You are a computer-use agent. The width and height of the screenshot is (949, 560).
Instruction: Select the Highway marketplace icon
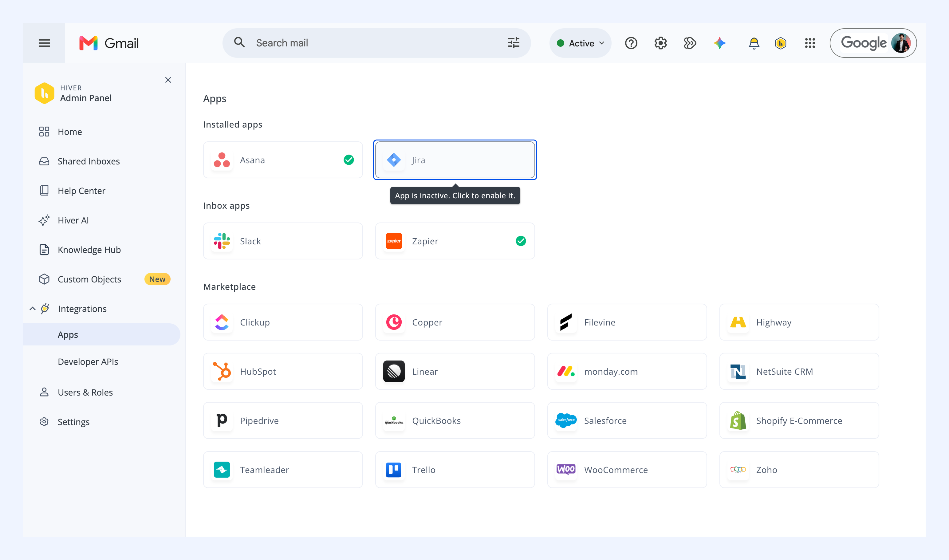(738, 322)
